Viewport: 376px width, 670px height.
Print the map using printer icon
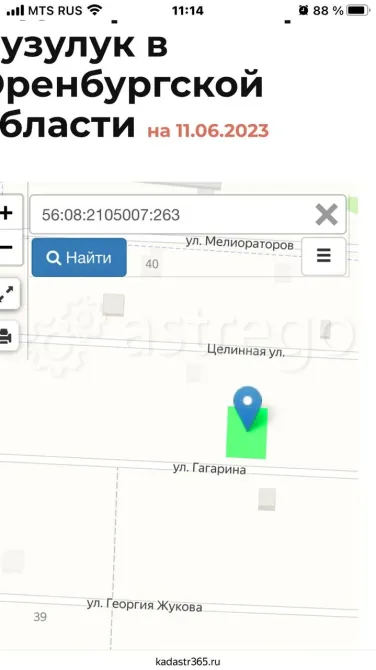click(x=8, y=336)
